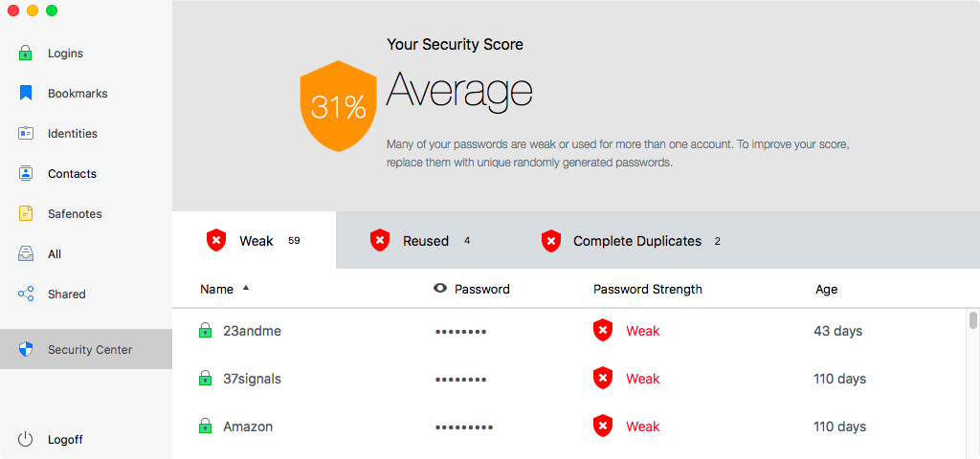Open Logins via green padlock icon

(26, 54)
